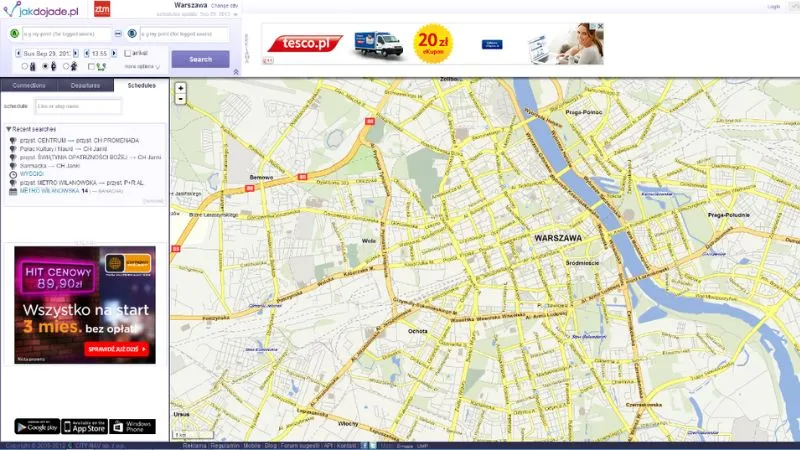This screenshot has width=800, height=450.
Task: Open the Windows Phone store badge
Action: 132,427
